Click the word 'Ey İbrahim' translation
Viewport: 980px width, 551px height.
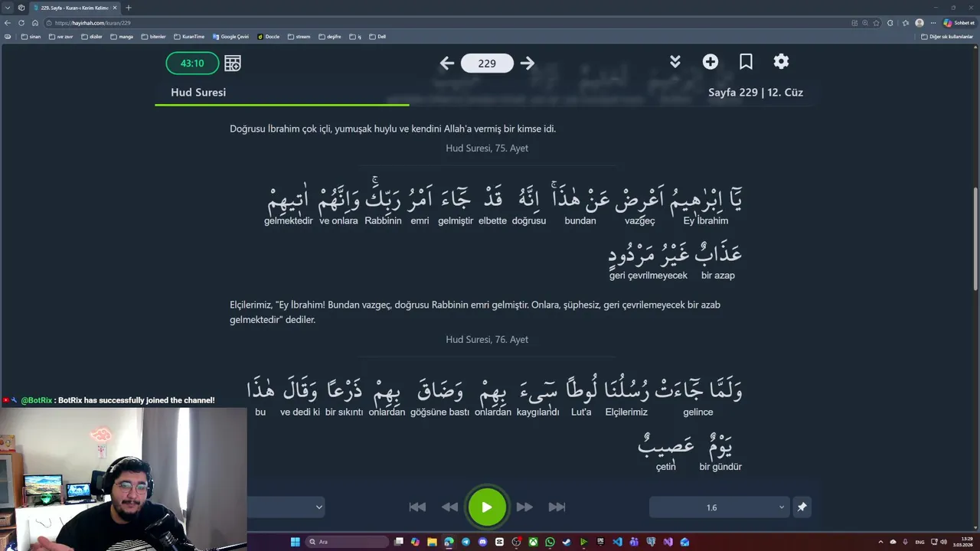pos(706,220)
